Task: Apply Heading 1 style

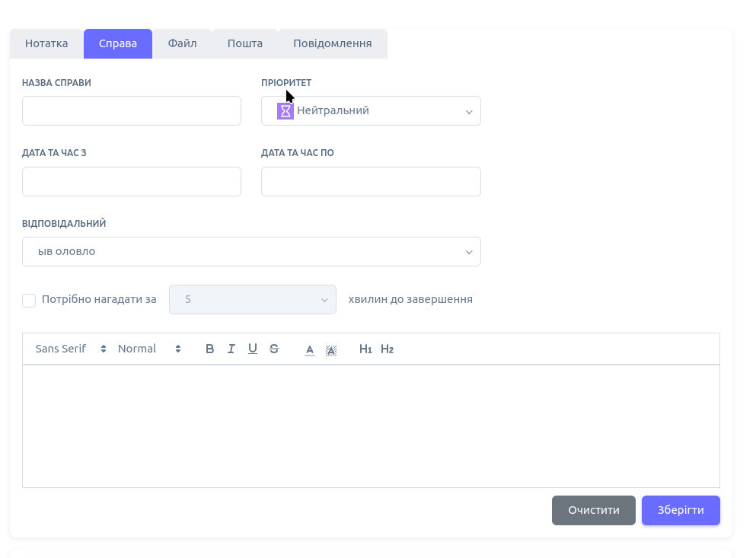Action: click(x=365, y=349)
